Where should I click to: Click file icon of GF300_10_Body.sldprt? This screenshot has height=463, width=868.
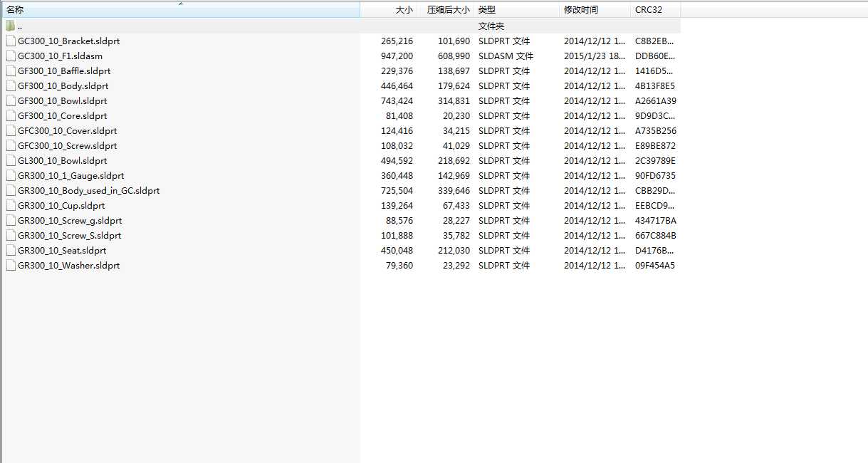(x=11, y=85)
